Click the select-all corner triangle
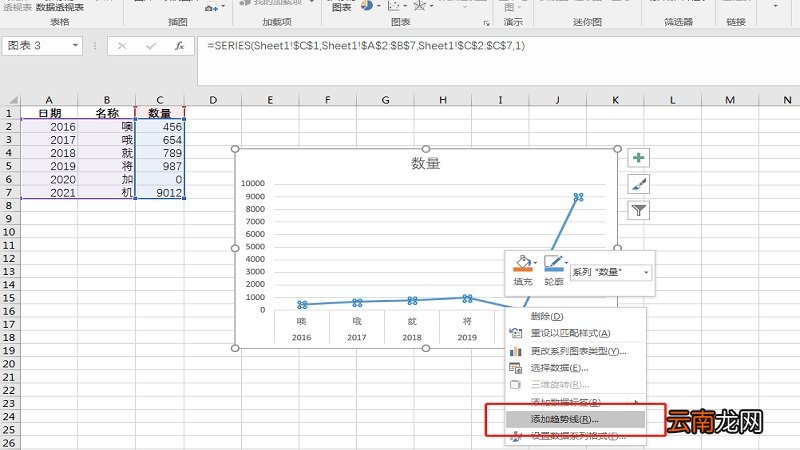800x450 pixels. point(11,99)
